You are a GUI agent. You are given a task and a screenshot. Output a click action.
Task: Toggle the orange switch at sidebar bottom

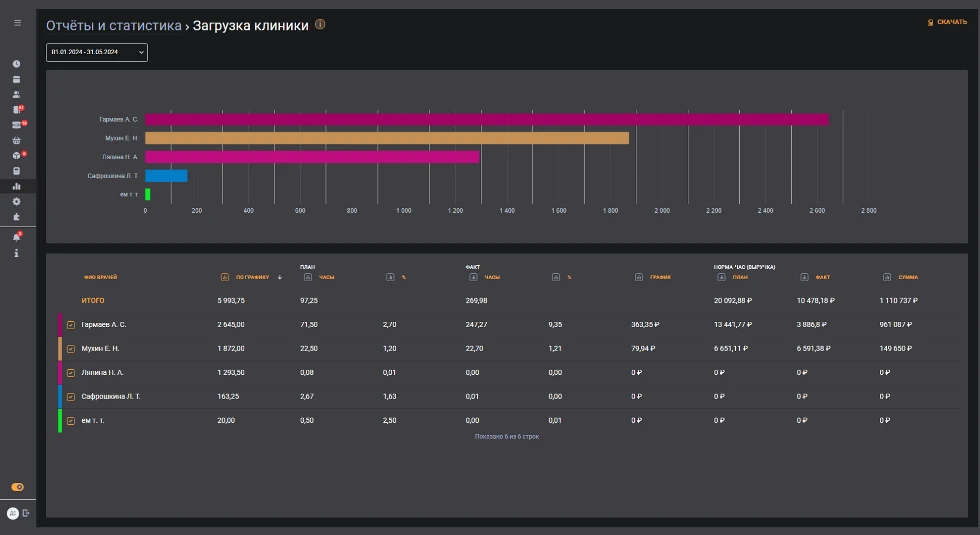17,487
